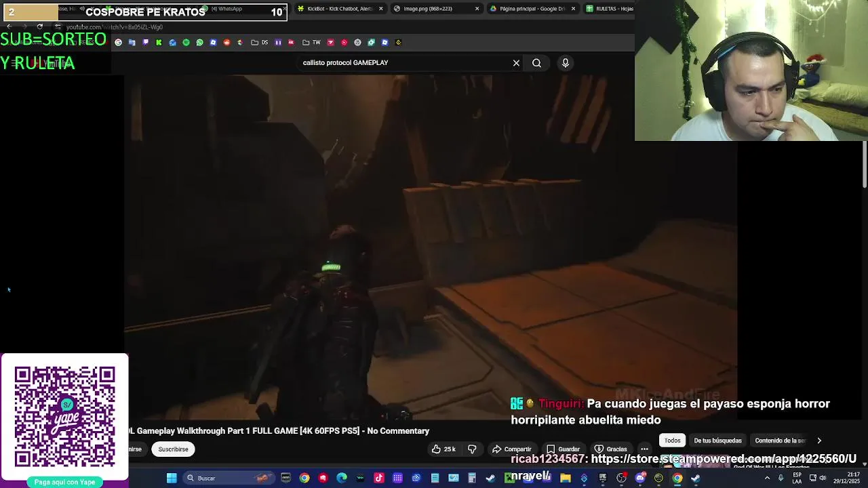
Task: Click the video title Gameplay Walkthrough Part 1
Action: 278,431
